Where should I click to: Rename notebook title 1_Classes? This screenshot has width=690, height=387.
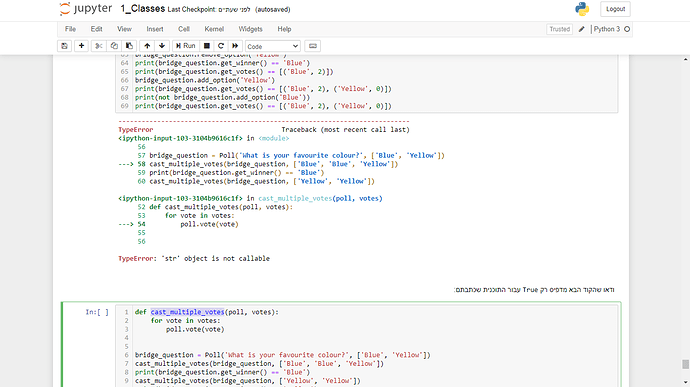coord(143,9)
